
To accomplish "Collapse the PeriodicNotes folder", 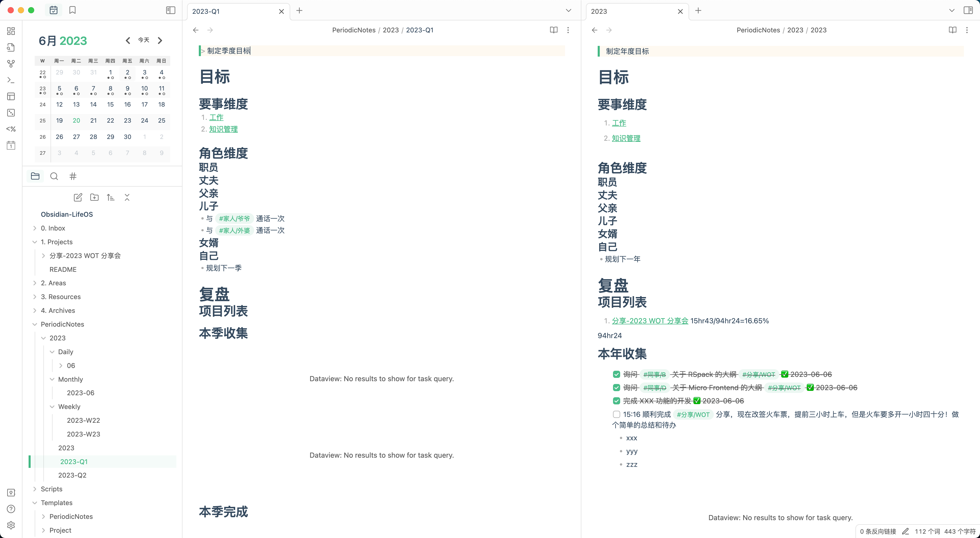I will coord(35,324).
